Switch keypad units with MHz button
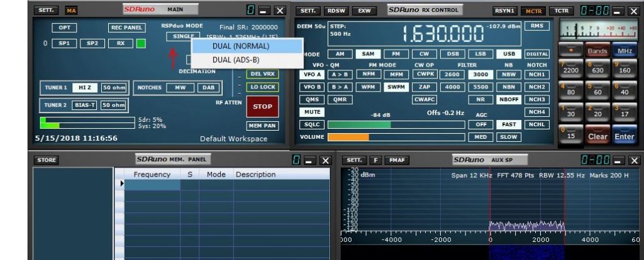Screen dimensions: 644x260 point(624,50)
